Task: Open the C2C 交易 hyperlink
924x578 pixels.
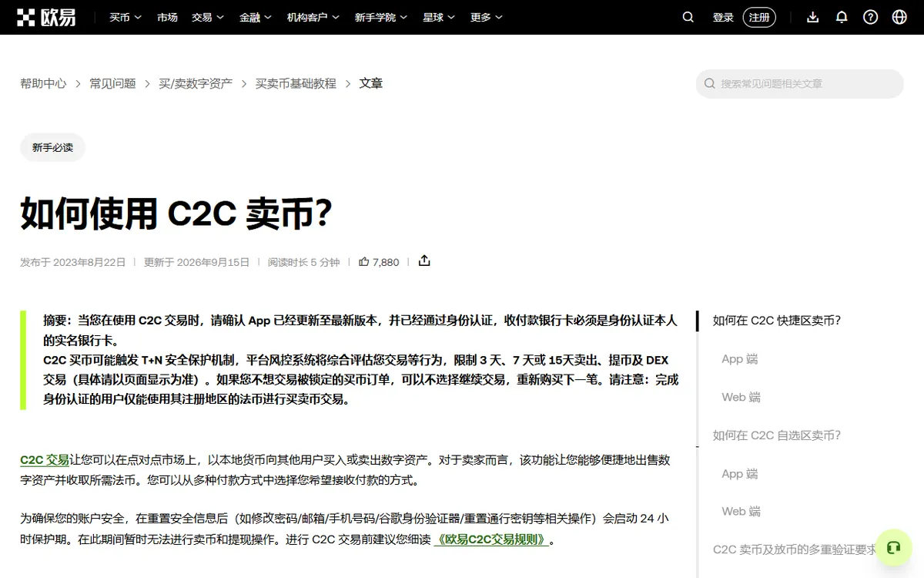Action: pyautogui.click(x=45, y=460)
